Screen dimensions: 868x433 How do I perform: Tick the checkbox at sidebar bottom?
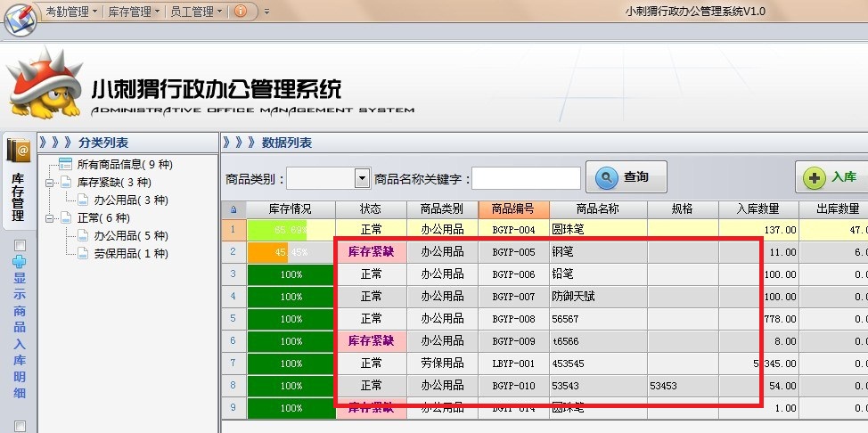pos(20,426)
